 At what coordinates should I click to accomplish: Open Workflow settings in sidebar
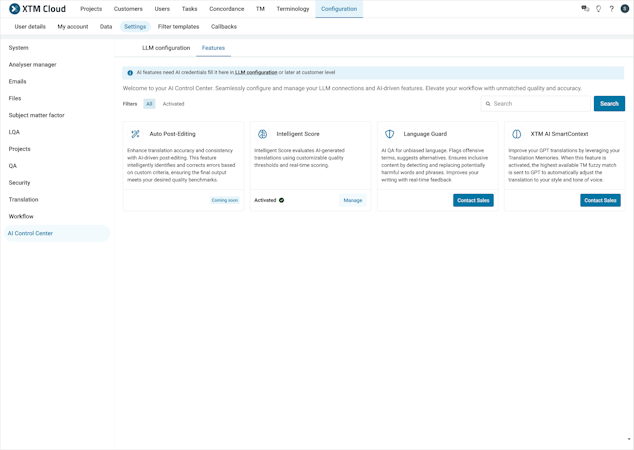click(21, 216)
